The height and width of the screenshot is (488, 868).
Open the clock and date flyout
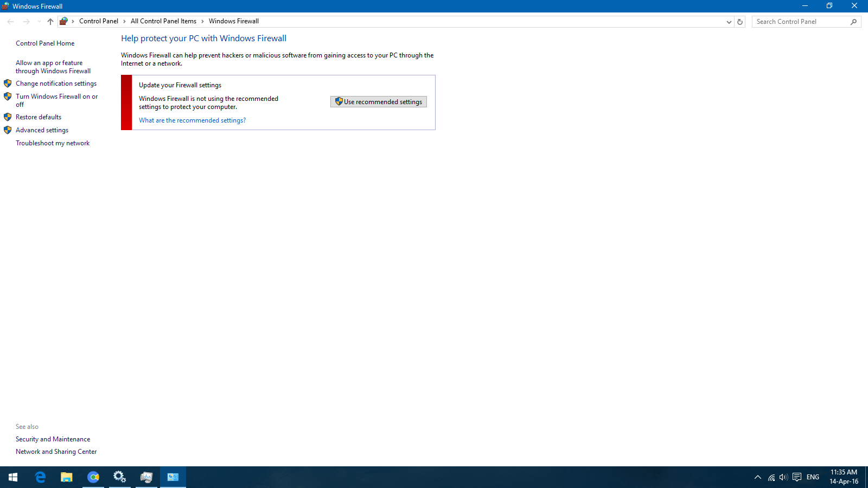844,477
